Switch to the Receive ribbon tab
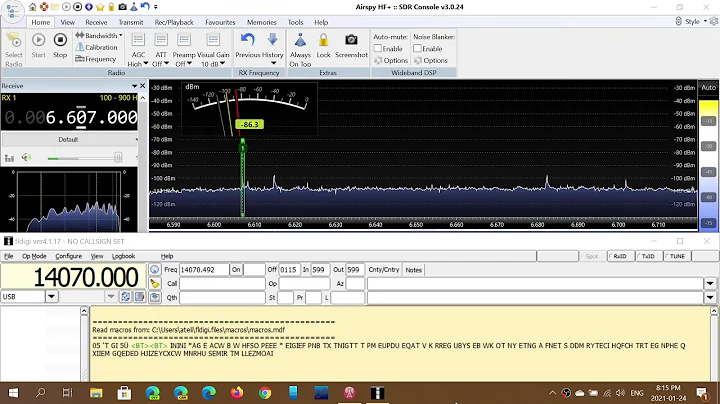720x404 pixels. coord(96,22)
